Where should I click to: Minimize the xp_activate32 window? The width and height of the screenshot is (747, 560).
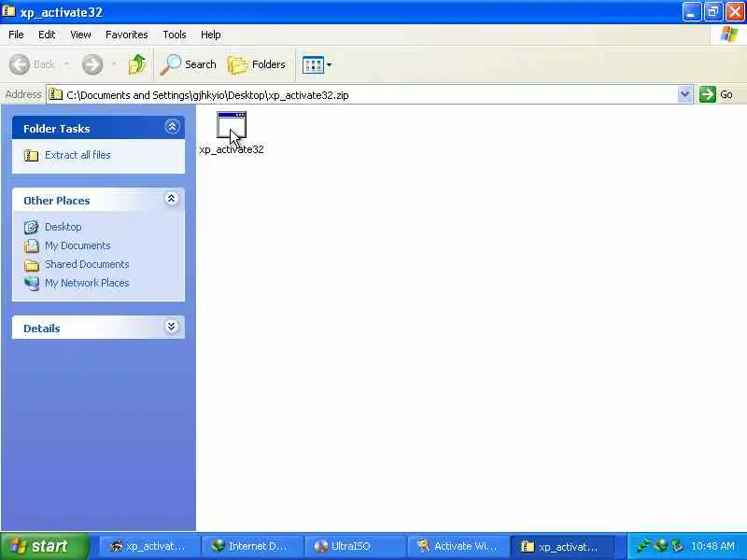pos(692,12)
